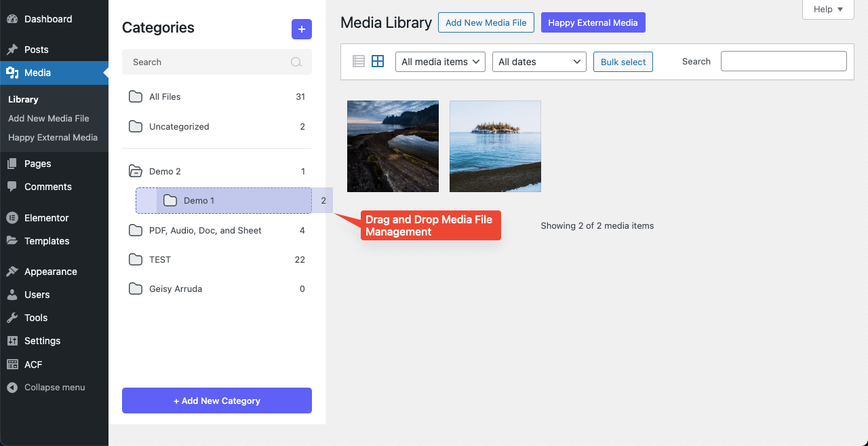Click the Add New Category button
868x446 pixels.
click(217, 401)
